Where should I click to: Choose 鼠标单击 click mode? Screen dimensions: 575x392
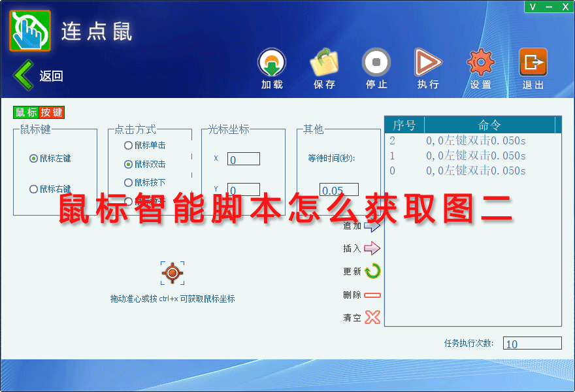click(128, 145)
